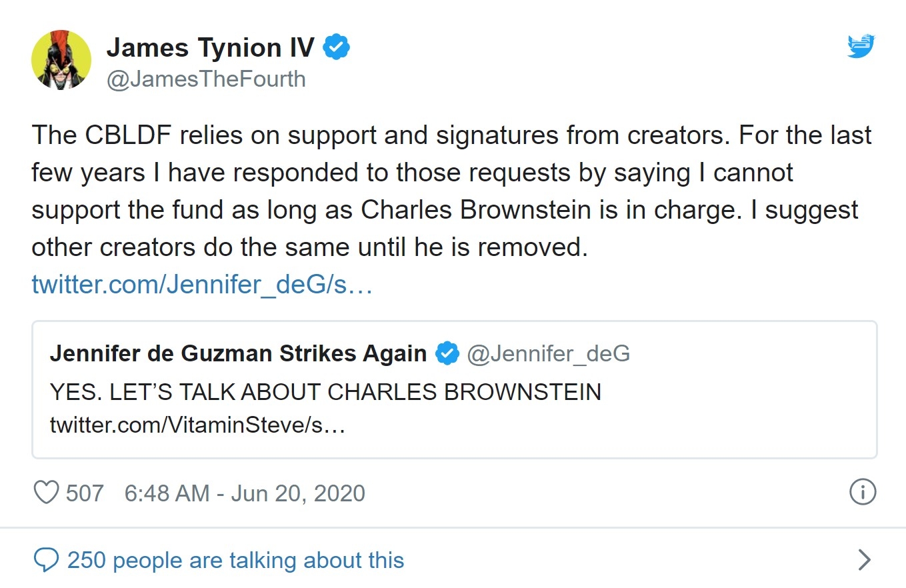
Task: Click Jennifer de Guzman's verified badge
Action: [447, 353]
